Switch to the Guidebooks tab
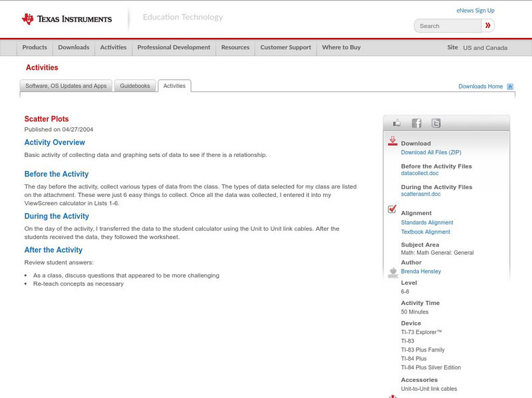532x398 pixels. [135, 86]
